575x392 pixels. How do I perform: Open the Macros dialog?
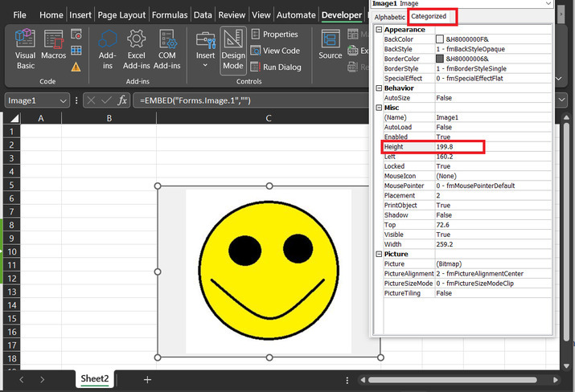[x=54, y=47]
